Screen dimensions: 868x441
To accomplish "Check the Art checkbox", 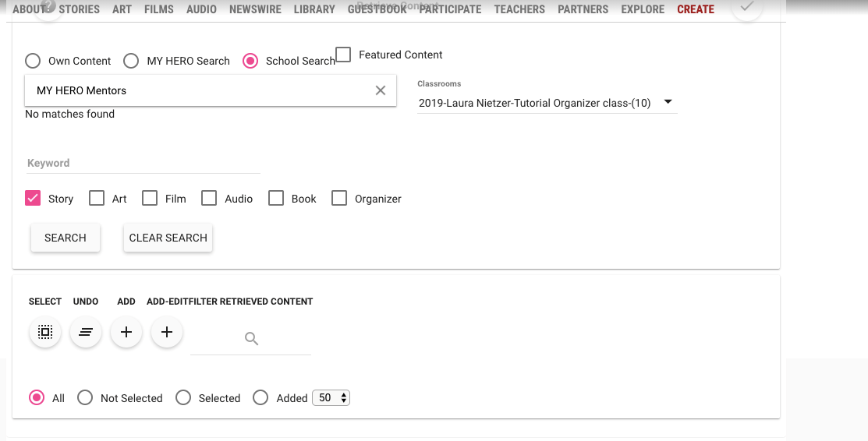I will click(x=97, y=198).
